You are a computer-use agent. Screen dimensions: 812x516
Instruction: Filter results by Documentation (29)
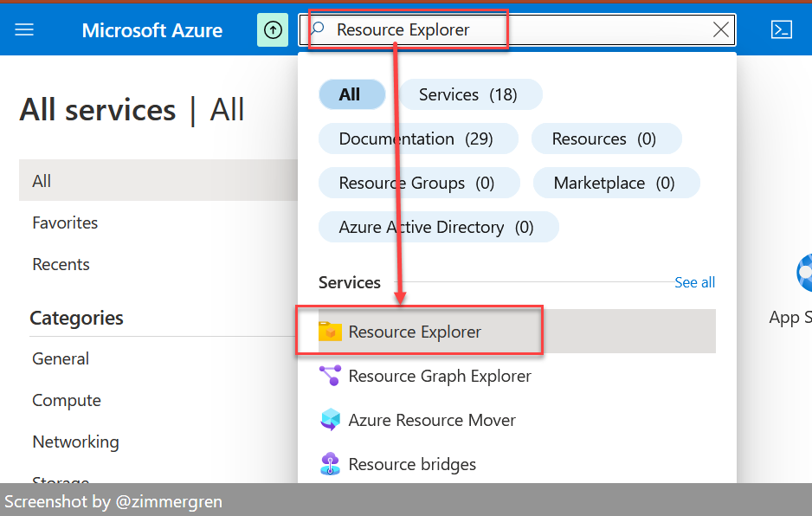(418, 139)
